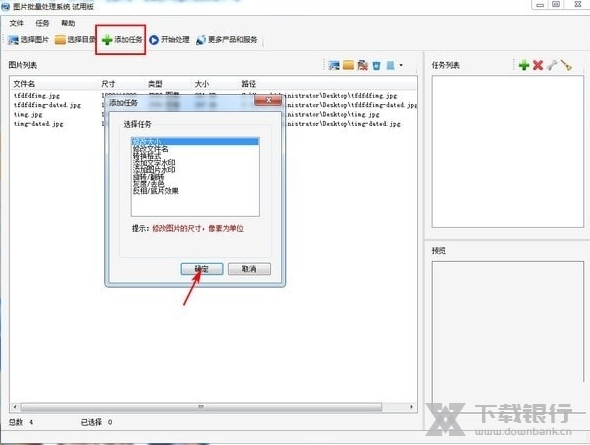
Task: Click the right scroll arrow of image list
Action: (411, 407)
